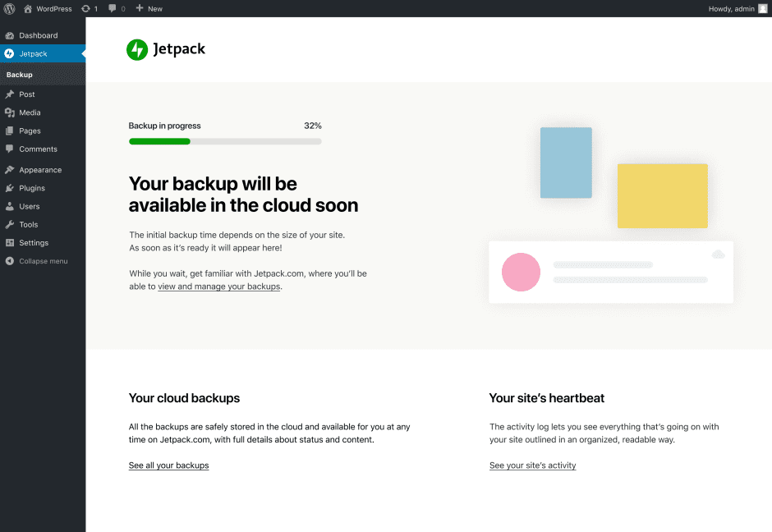Viewport: 772px width, 532px height.
Task: Click the Dashboard gauge icon
Action: pos(9,35)
